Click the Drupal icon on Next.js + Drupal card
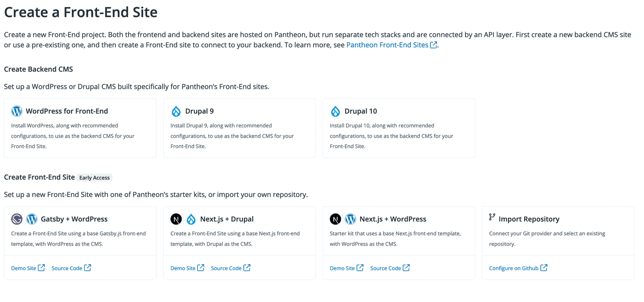The image size is (644, 302). (191, 219)
